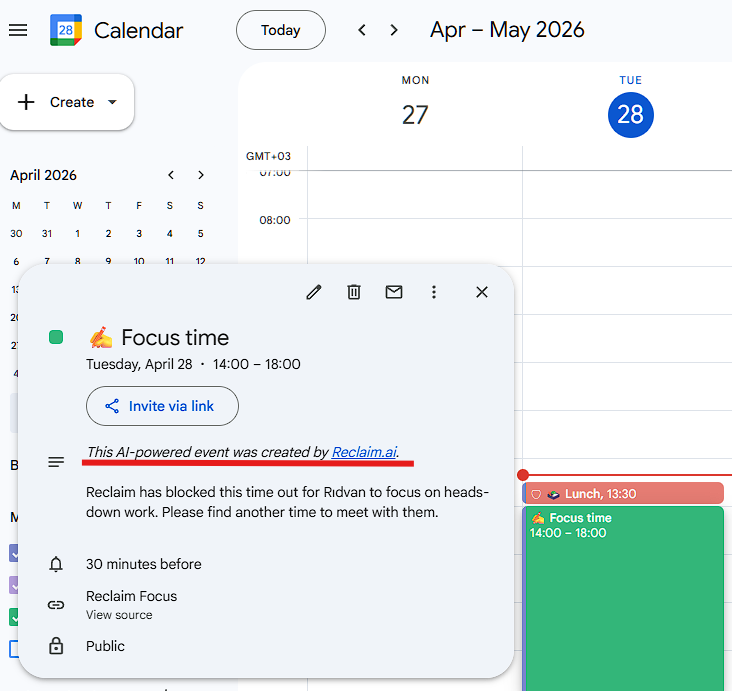Click the Public visibility label

[x=106, y=646]
